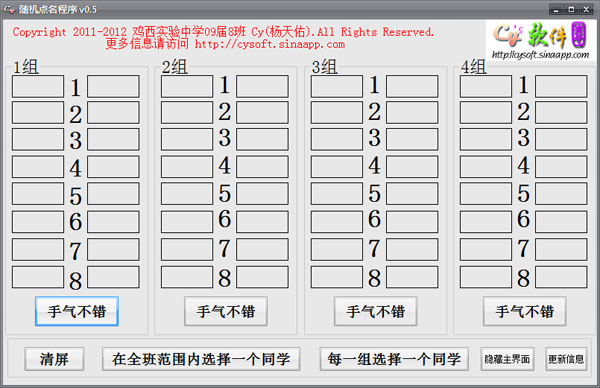Click the 4组 group label
This screenshot has height=388, width=600.
pos(473,67)
